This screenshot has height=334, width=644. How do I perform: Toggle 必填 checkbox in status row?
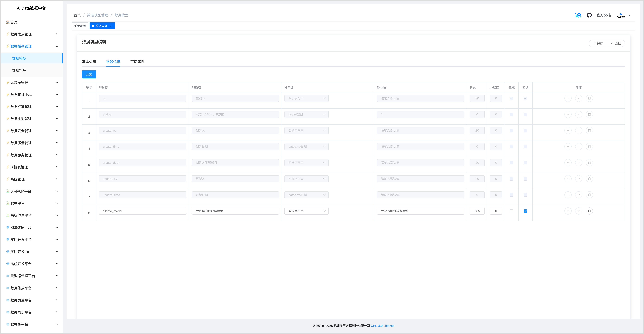point(525,115)
